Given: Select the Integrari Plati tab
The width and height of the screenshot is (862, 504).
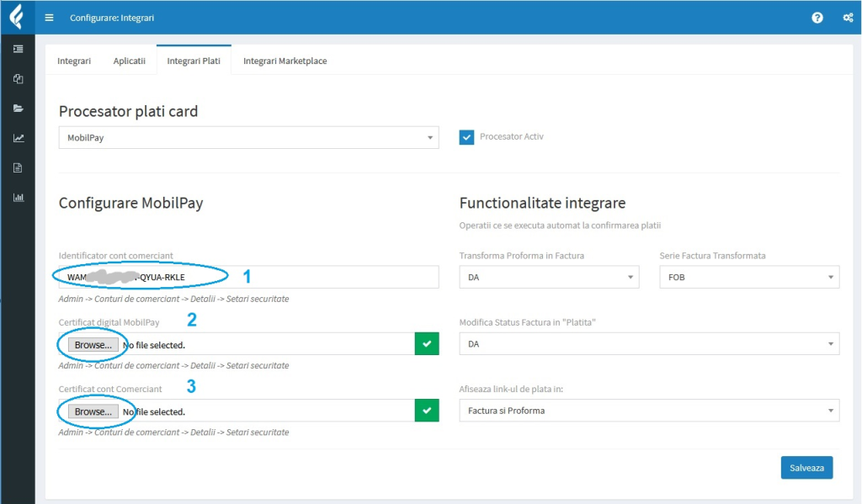Looking at the screenshot, I should [x=194, y=61].
